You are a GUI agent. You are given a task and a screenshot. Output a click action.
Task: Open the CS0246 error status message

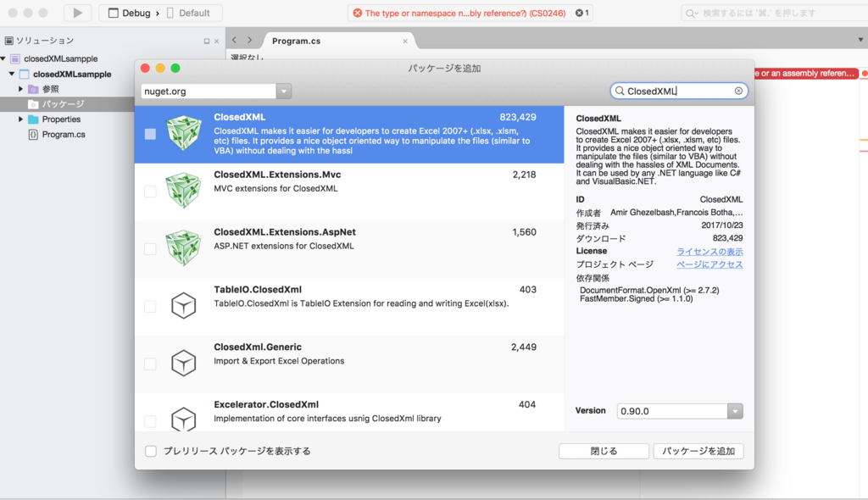click(465, 13)
